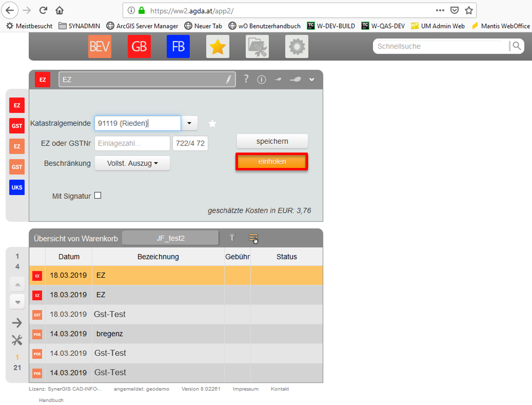
Task: Click the wrench tool icon below the arrow
Action: (x=17, y=340)
